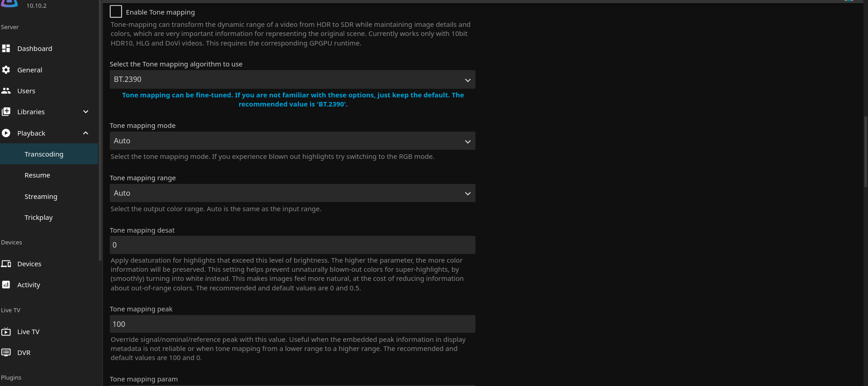Open the Tone mapping range dropdown

click(x=292, y=193)
